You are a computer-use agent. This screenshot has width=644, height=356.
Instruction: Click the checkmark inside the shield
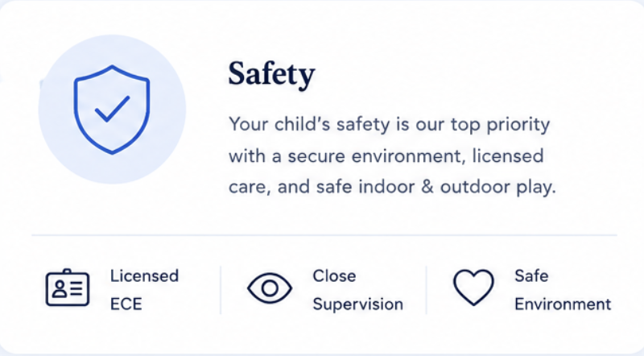click(112, 109)
